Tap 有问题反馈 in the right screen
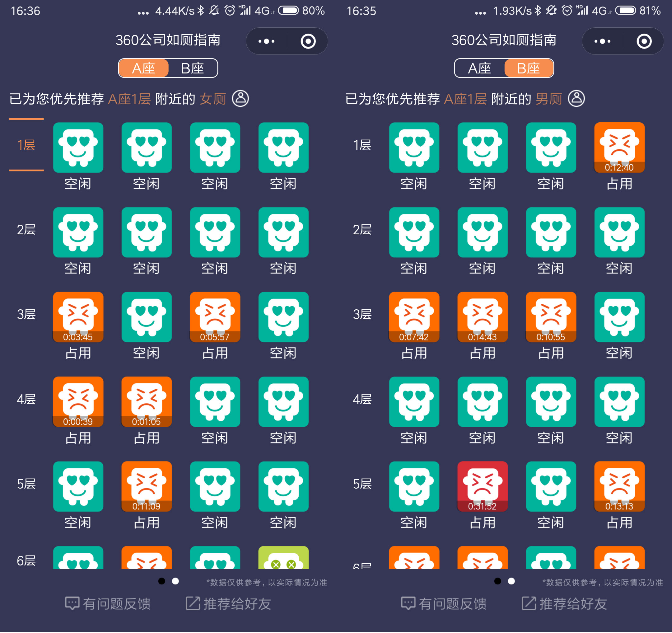 click(444, 604)
